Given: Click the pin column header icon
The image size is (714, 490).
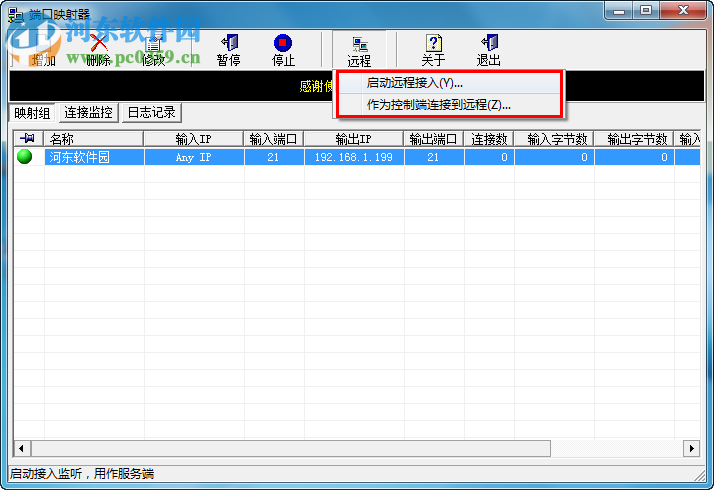Looking at the screenshot, I should point(27,138).
